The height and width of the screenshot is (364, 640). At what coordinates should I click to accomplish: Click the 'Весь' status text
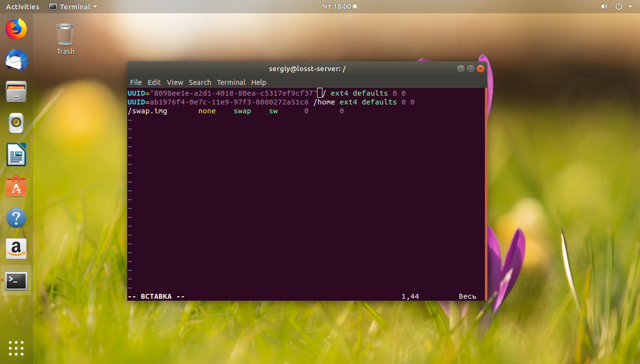click(x=468, y=296)
